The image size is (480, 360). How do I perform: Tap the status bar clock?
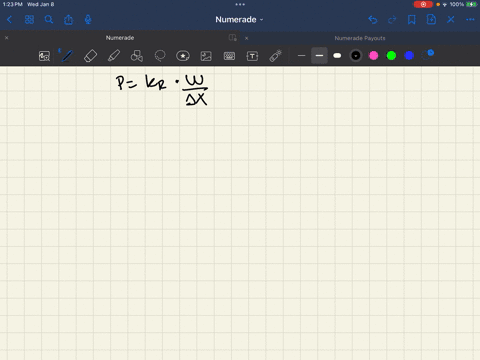point(13,4)
